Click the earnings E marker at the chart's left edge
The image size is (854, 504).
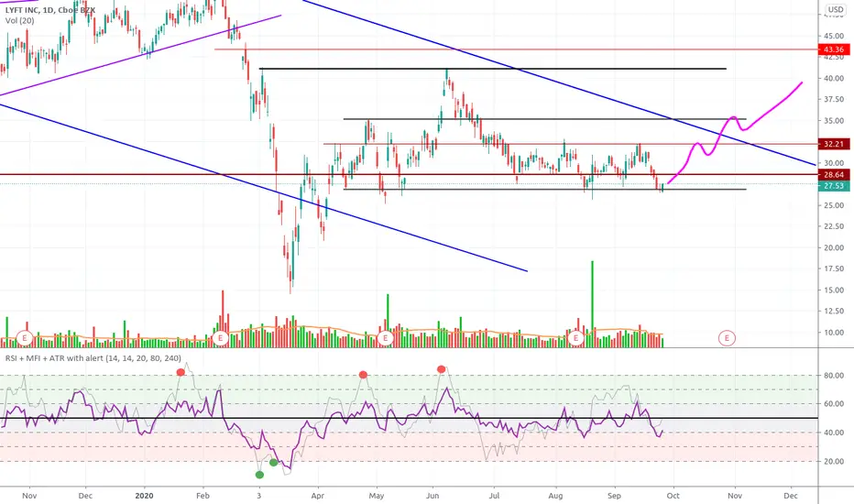[25, 338]
